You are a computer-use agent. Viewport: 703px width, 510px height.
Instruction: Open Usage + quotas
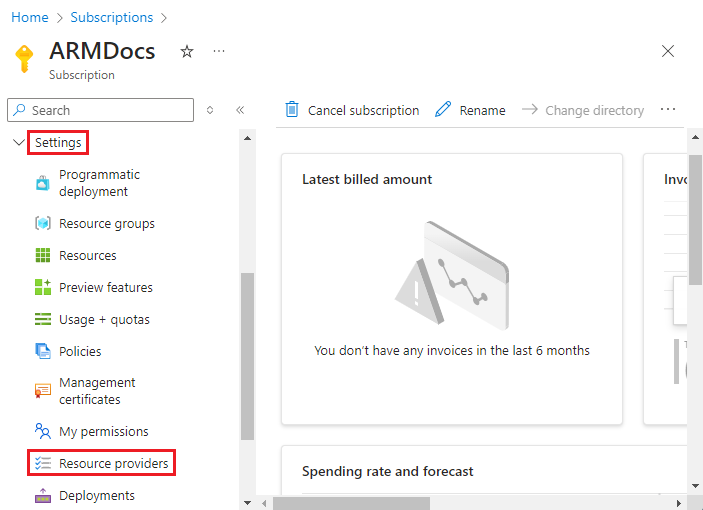coord(104,320)
